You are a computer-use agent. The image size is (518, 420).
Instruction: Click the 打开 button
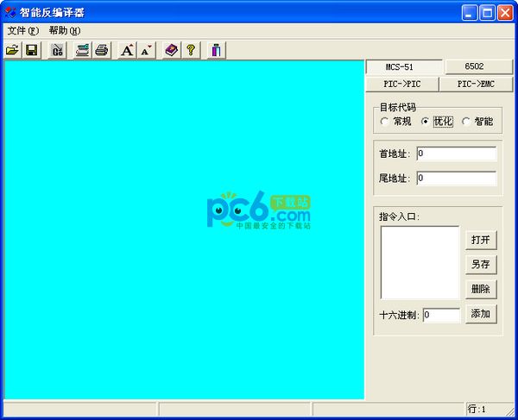point(481,240)
